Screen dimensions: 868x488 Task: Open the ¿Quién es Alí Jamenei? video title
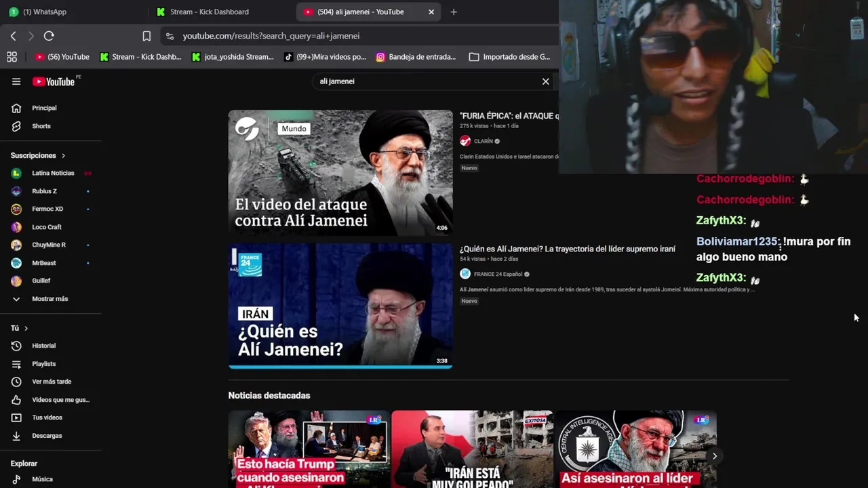point(568,249)
